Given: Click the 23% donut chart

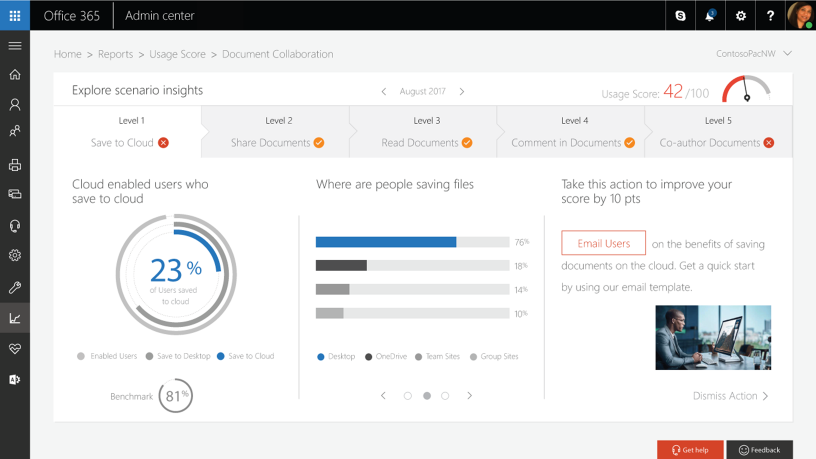Looking at the screenshot, I should [x=176, y=274].
